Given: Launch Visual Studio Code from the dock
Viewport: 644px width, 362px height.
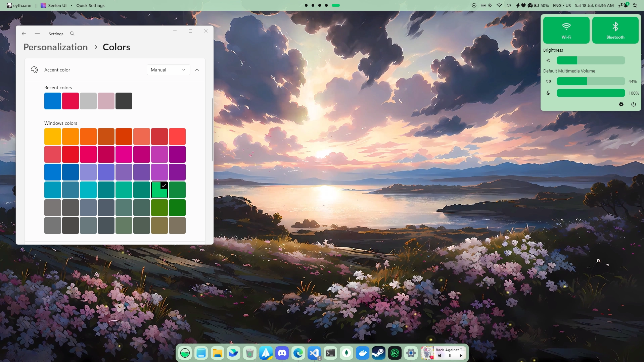Looking at the screenshot, I should (314, 353).
